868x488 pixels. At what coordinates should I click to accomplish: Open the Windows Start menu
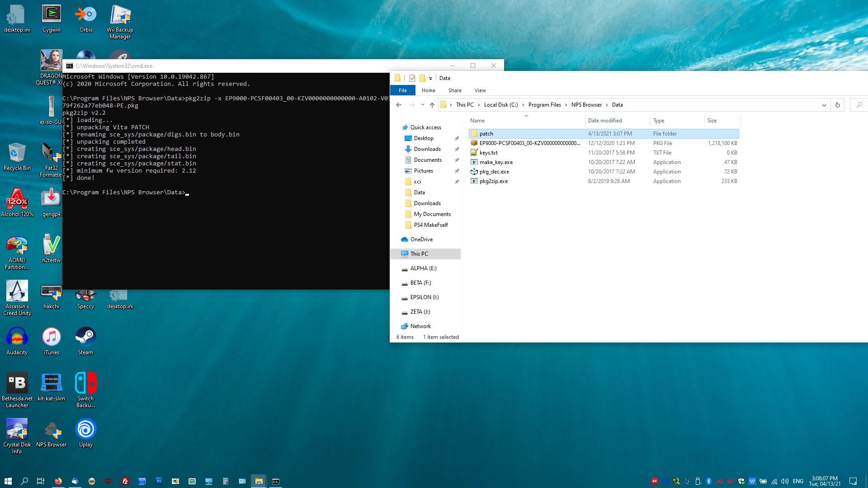[x=8, y=481]
